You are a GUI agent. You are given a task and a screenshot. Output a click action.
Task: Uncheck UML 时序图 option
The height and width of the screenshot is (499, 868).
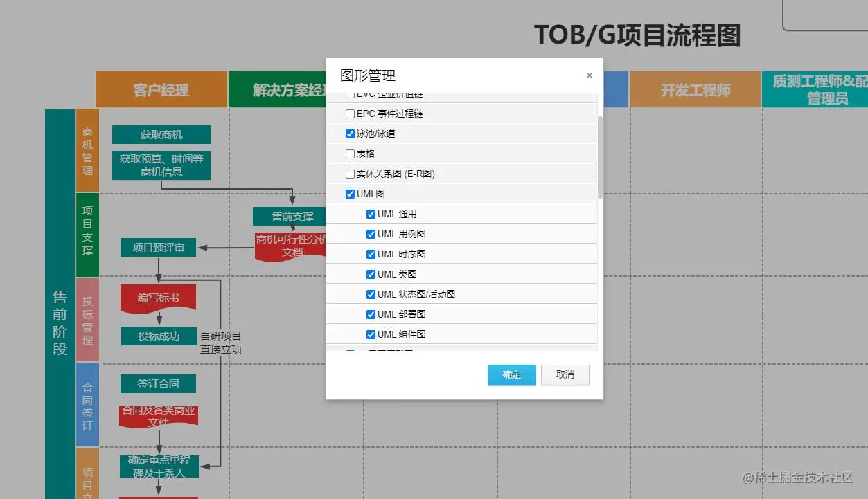[x=371, y=254]
